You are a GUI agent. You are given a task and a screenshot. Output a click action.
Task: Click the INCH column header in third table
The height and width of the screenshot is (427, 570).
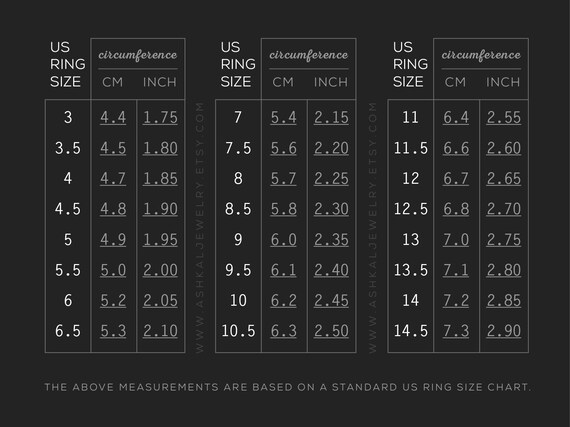503,82
